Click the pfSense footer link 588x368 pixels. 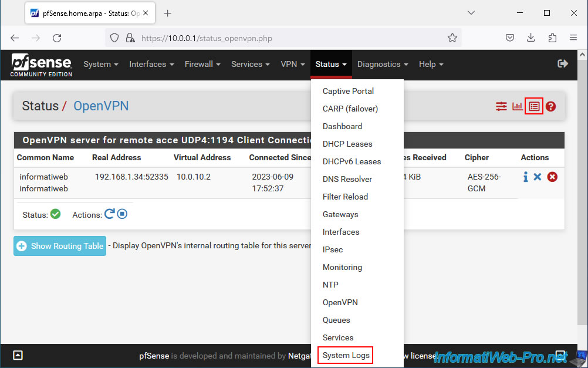coord(154,356)
